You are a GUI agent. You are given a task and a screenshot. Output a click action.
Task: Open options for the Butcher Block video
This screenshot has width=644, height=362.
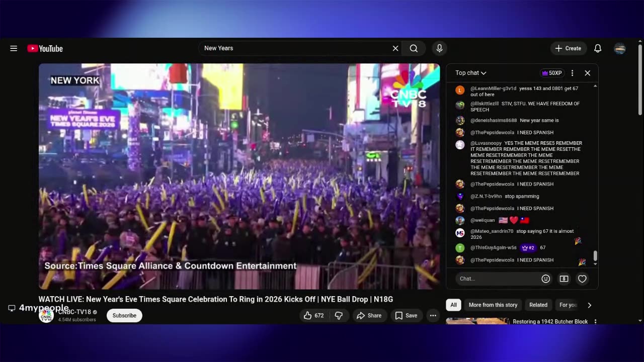[x=595, y=321]
